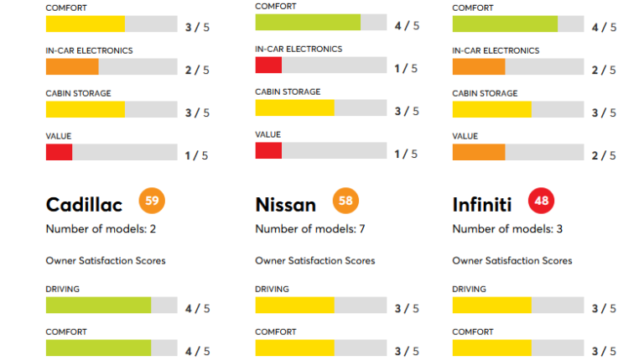Screen dimensions: 644x361
Task: Click Cadillac's orange 59 score badge
Action: coord(151,201)
